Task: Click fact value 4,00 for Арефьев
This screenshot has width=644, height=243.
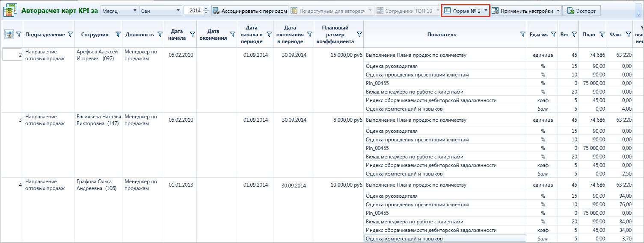Action: coord(627,109)
